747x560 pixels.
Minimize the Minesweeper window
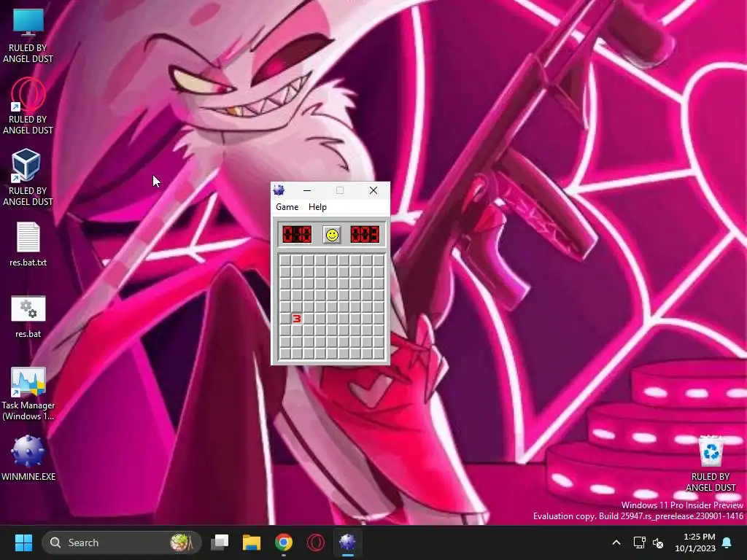point(307,190)
